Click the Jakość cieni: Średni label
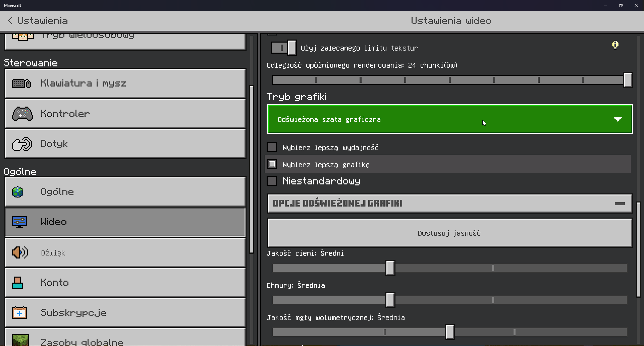 pyautogui.click(x=305, y=253)
